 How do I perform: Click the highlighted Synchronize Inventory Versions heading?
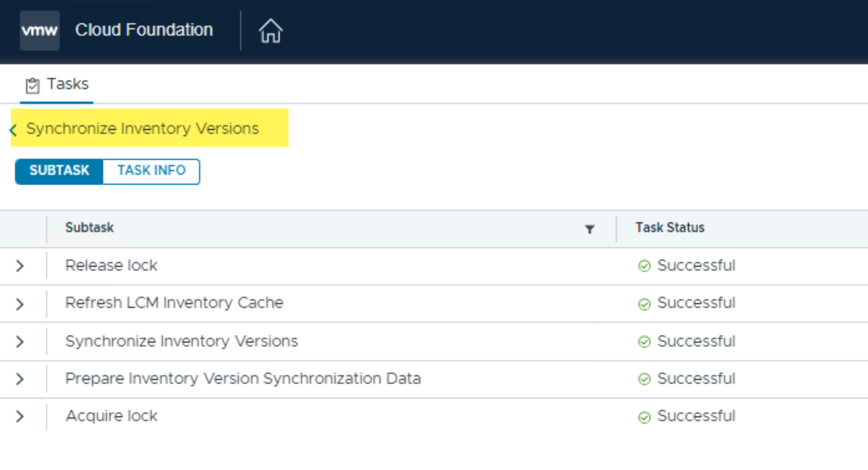tap(143, 128)
